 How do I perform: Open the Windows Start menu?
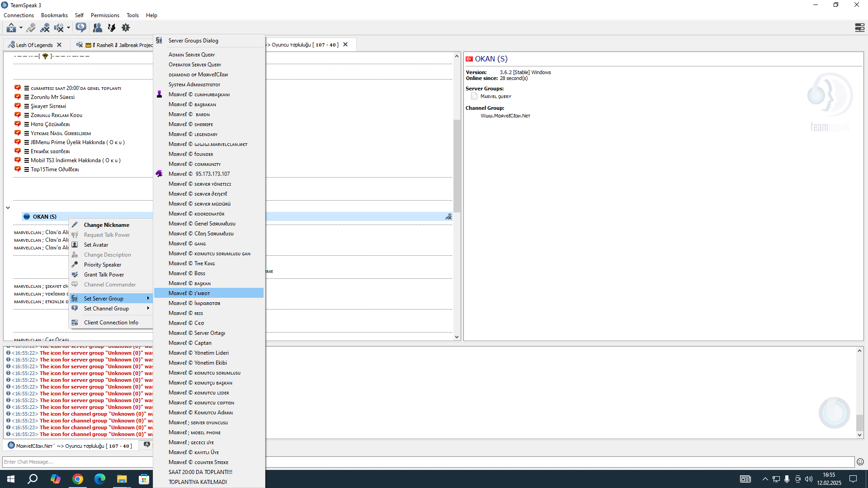click(x=11, y=479)
